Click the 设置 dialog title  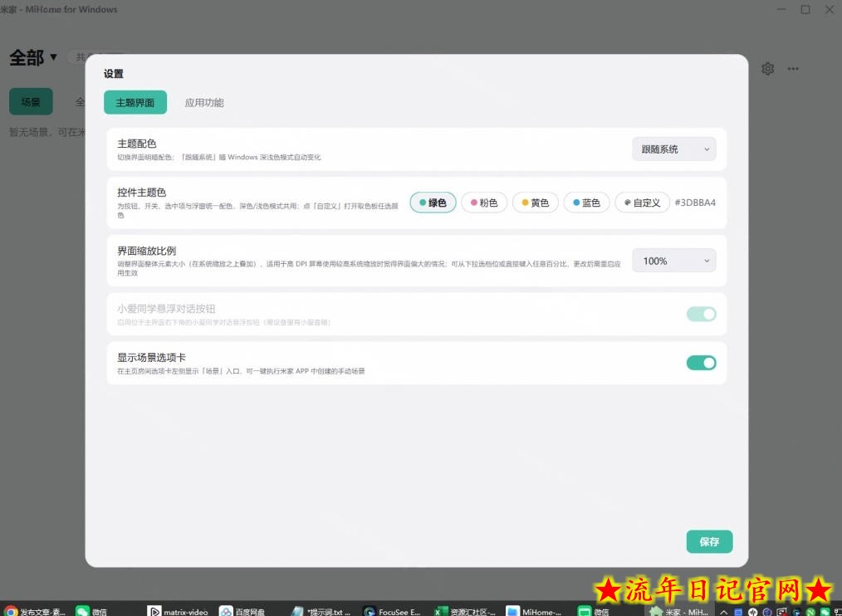[113, 74]
